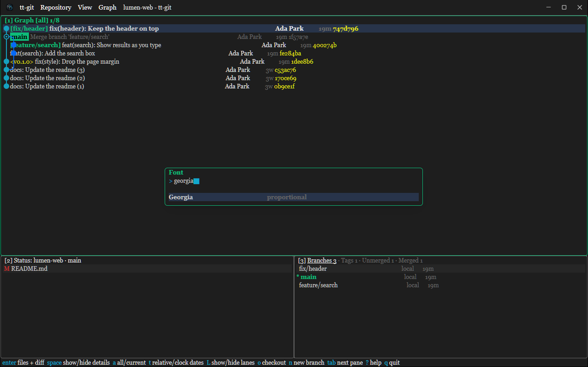Open the Graph menu
Viewport: 588px width, 367px height.
107,7
